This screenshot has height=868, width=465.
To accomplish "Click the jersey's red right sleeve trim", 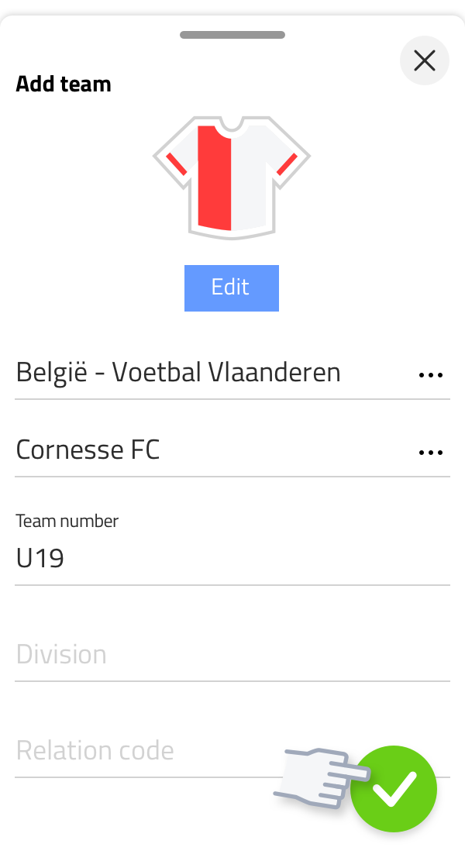I will [287, 164].
